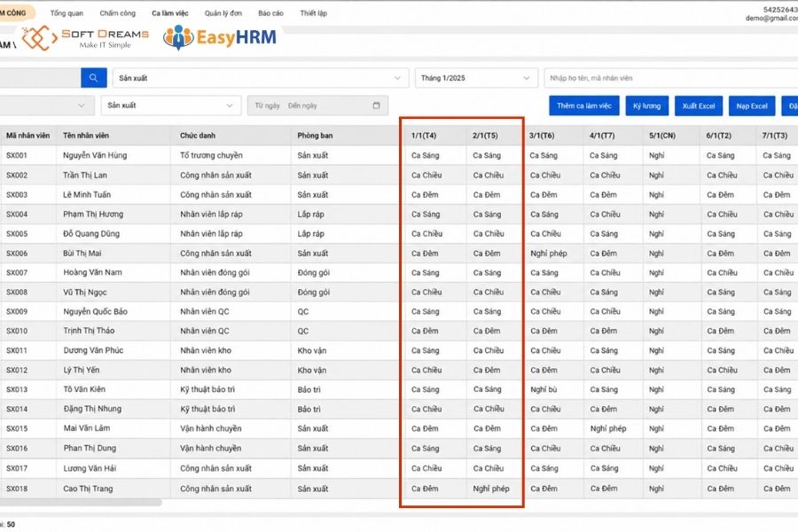798x532 pixels.
Task: Select employee Dương Văn Phúc
Action: 93,350
